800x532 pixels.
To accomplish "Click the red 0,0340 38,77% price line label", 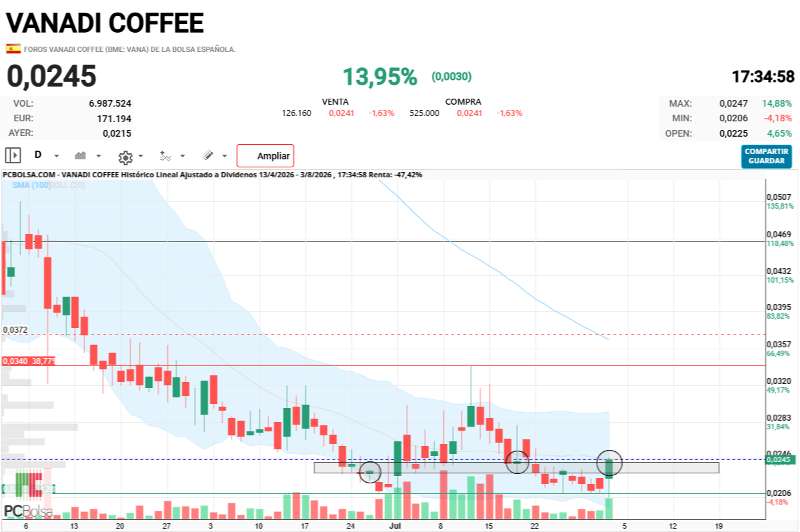I will 29,360.
